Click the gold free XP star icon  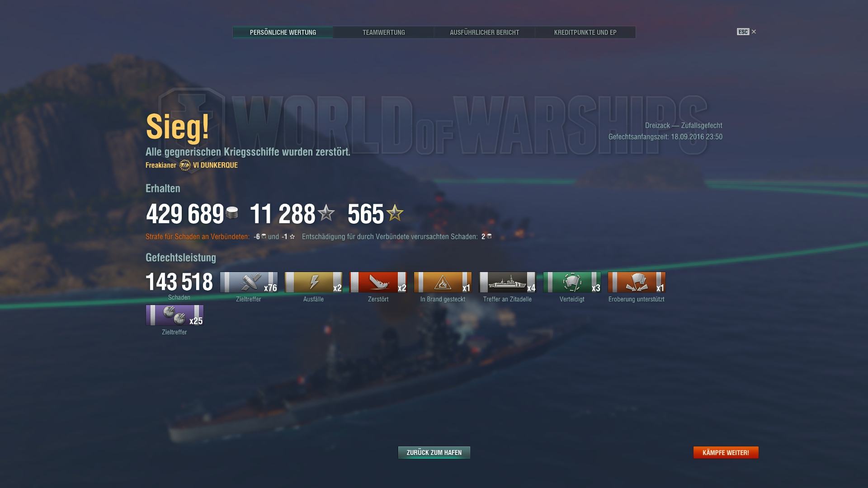(x=395, y=213)
